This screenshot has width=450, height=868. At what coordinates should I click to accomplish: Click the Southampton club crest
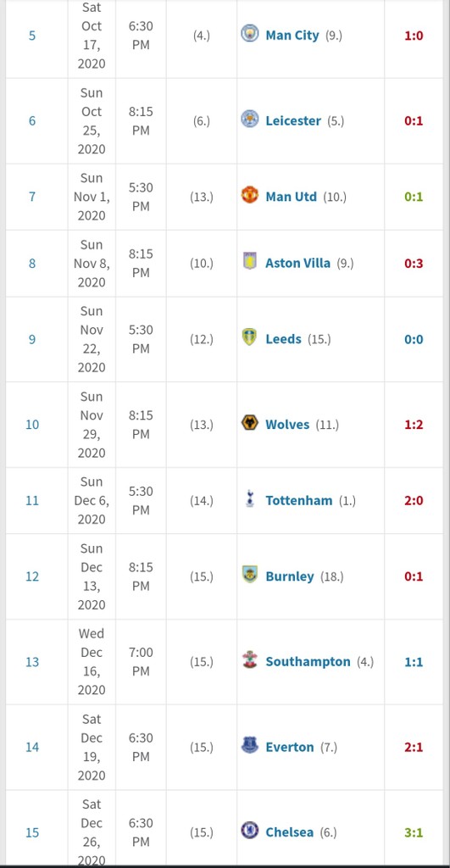pos(250,659)
